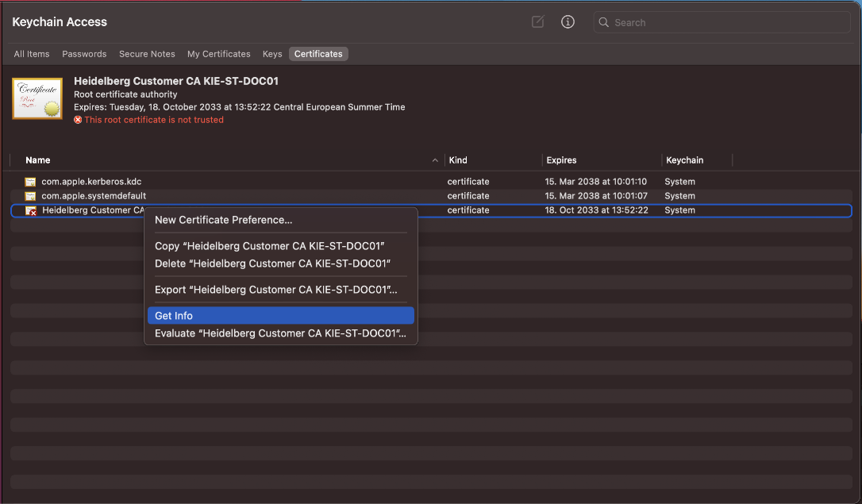Click the compose new note icon
The image size is (862, 504).
[x=537, y=22]
